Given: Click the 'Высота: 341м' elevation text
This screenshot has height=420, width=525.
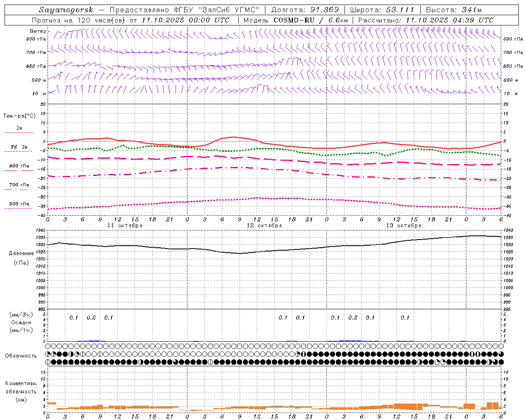Looking at the screenshot, I should [454, 10].
